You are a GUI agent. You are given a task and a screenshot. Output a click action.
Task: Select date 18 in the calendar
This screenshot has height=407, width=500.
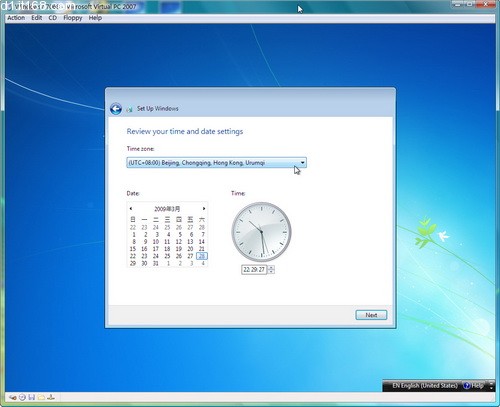point(167,249)
